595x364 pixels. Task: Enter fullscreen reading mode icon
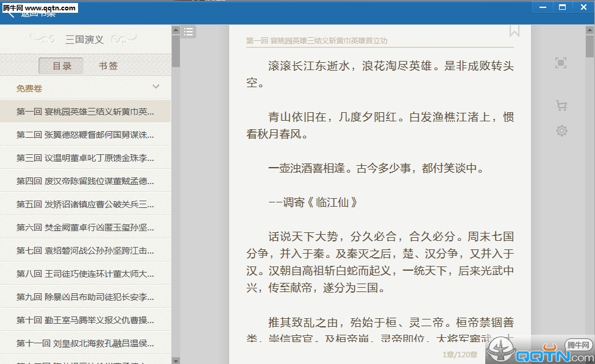point(561,63)
